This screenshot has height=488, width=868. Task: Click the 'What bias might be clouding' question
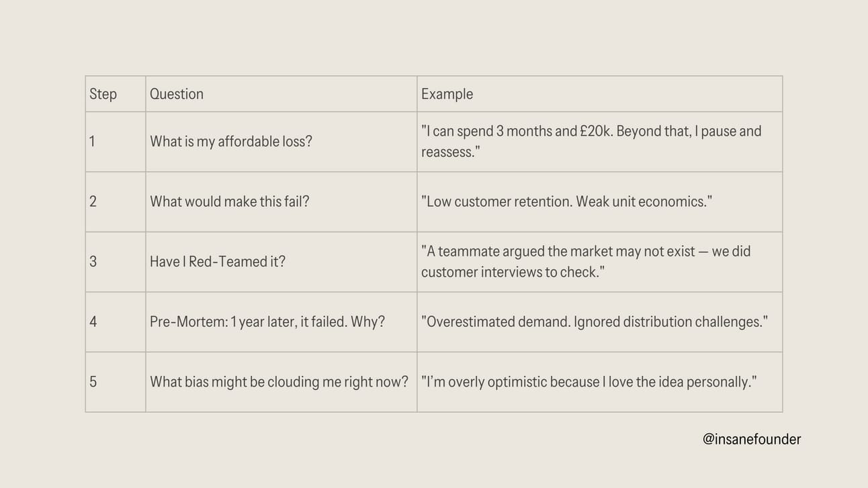coord(279,381)
